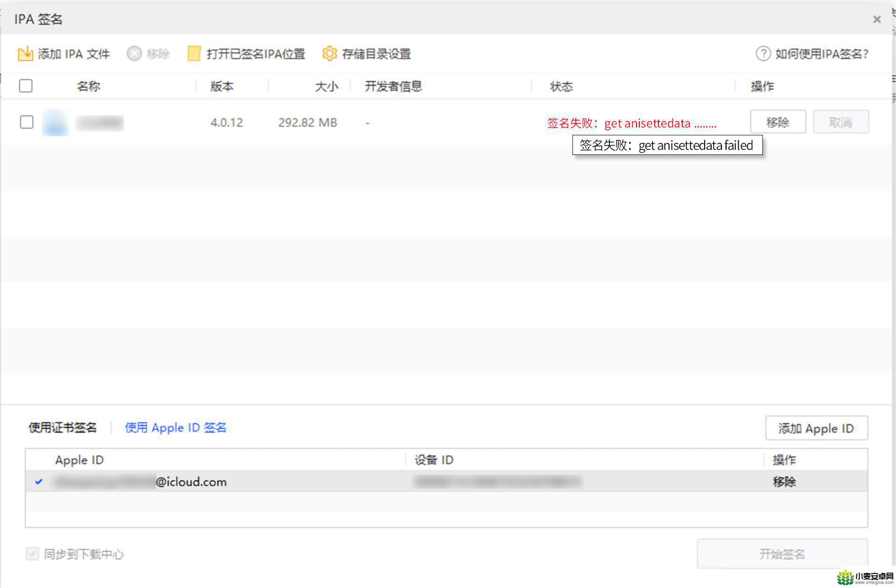Switch to the 使用 Apple ID 签名 tab
The width and height of the screenshot is (896, 588).
(x=175, y=427)
